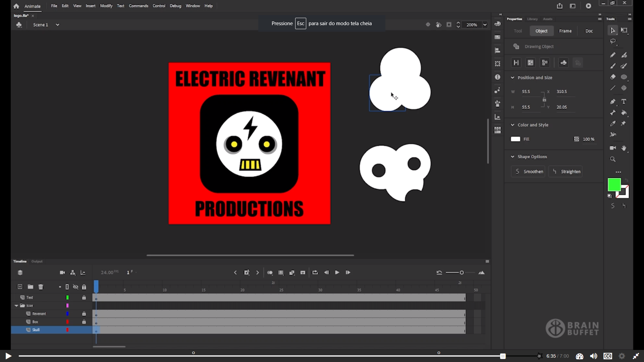Activate the Zoom magnifier tool
644x362 pixels.
click(x=613, y=159)
